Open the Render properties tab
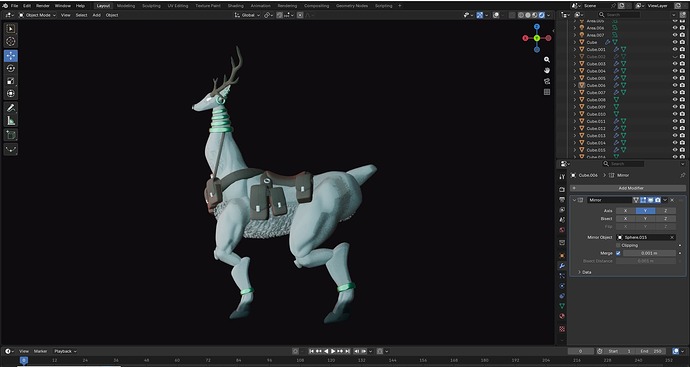The height and width of the screenshot is (367, 690). 562,189
